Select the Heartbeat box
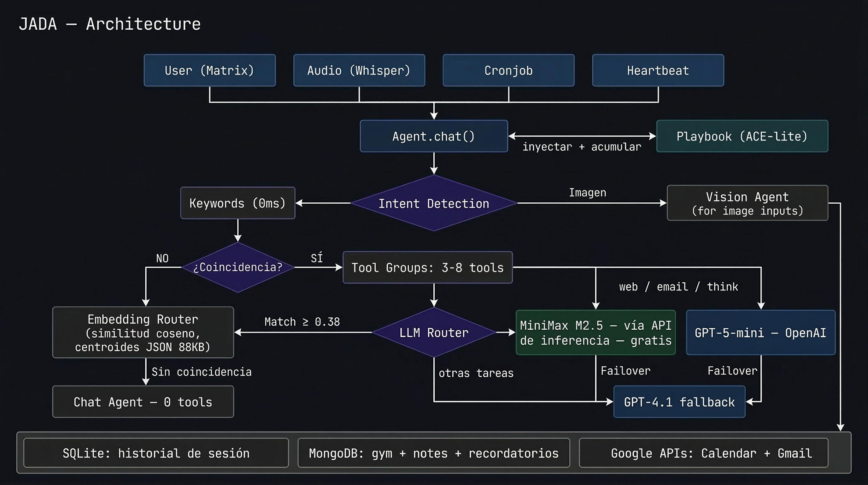Image resolution: width=868 pixels, height=485 pixels. (657, 70)
